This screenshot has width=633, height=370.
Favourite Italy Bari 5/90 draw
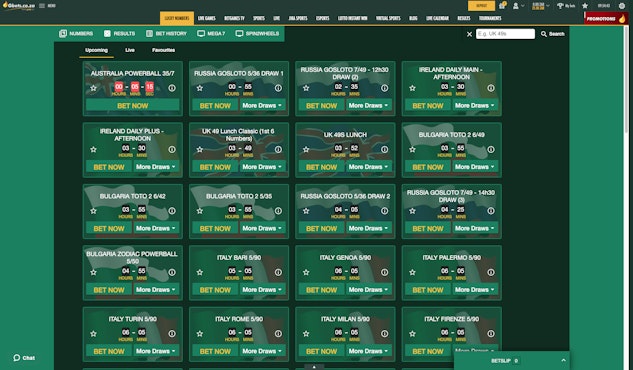199,272
